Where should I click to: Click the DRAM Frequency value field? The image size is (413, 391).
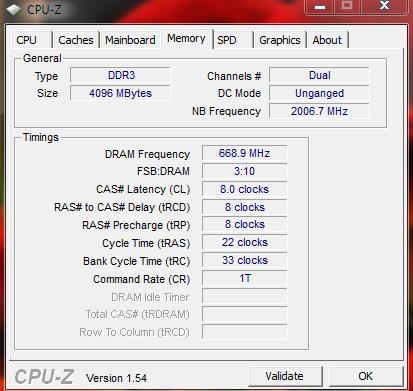click(x=244, y=153)
